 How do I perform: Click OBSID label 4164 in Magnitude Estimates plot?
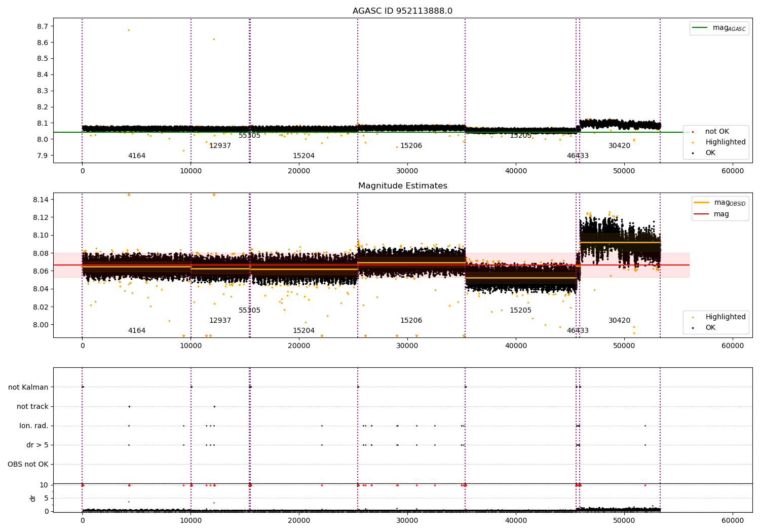(x=137, y=331)
